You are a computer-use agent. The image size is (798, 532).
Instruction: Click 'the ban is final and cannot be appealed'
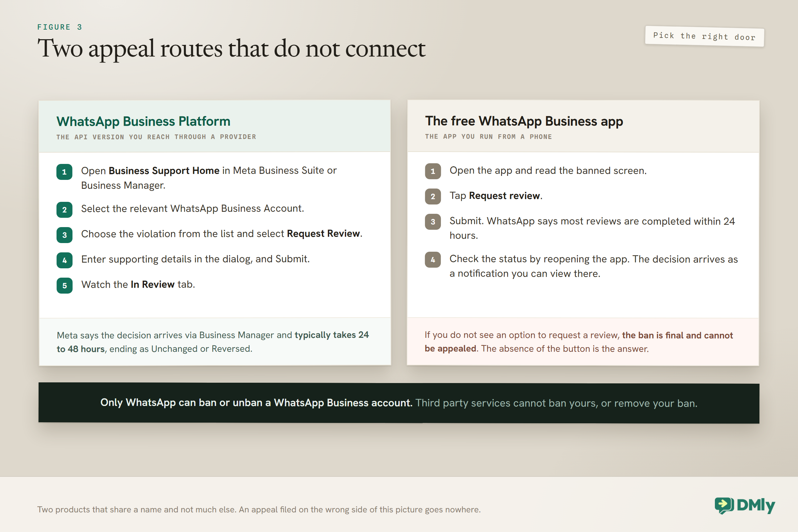579,342
